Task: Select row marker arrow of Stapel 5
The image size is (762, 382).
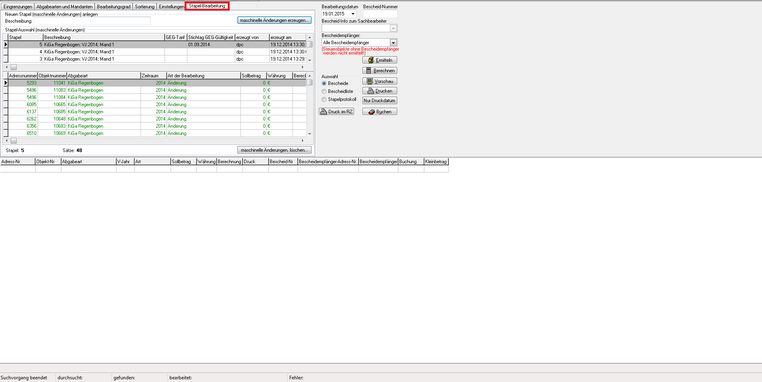Action: (x=6, y=45)
